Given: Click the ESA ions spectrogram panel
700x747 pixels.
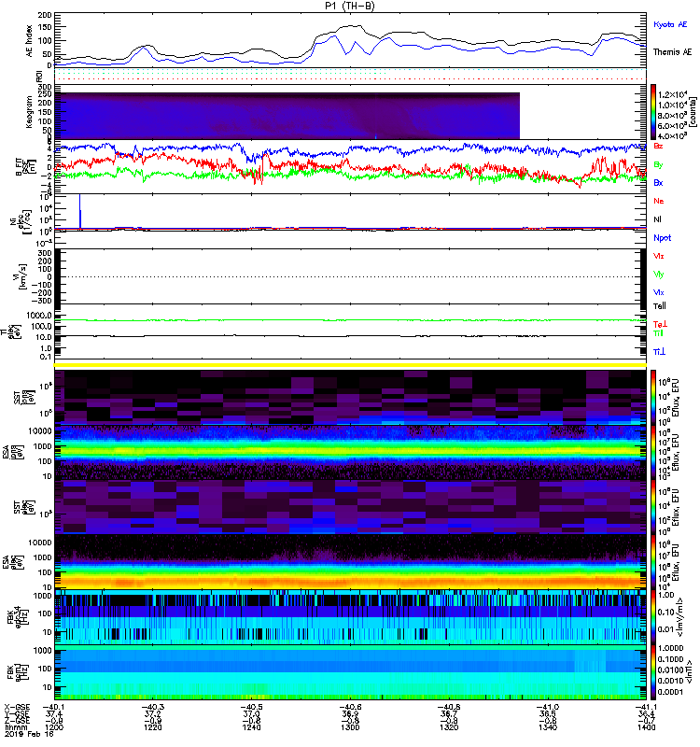Looking at the screenshot, I should click(350, 452).
